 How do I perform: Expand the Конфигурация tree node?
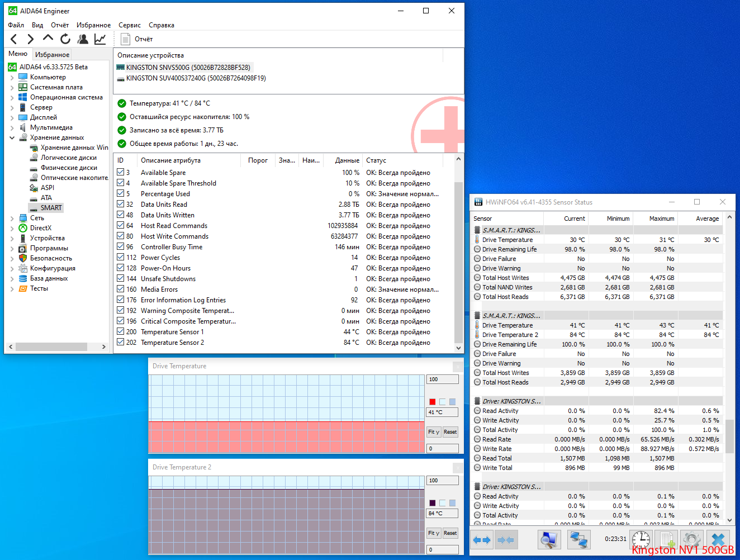tap(12, 268)
